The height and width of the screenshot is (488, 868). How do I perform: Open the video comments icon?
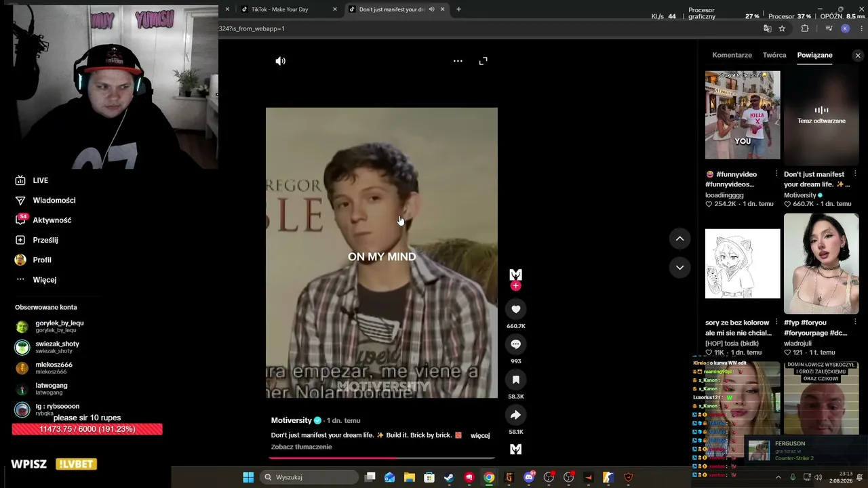[x=515, y=344]
